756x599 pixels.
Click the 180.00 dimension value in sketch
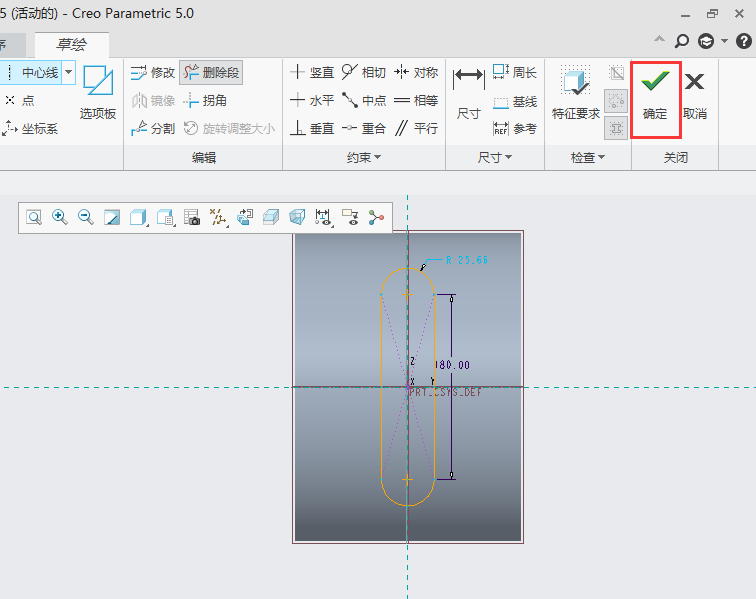452,365
